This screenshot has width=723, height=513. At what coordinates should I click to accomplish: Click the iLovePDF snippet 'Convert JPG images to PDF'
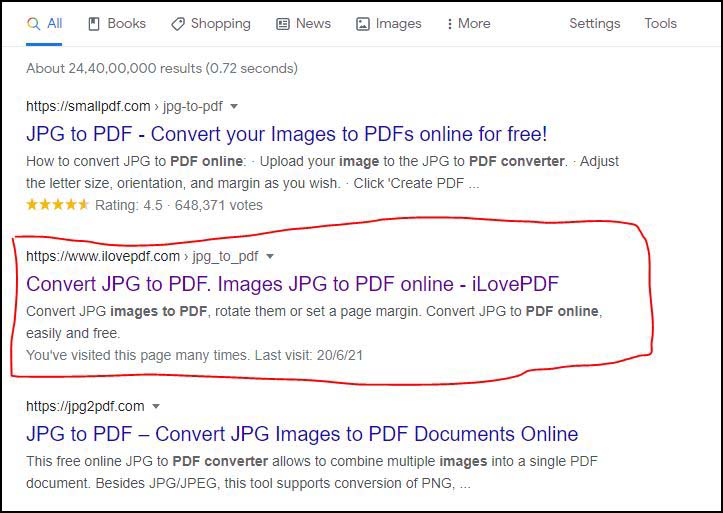point(314,322)
